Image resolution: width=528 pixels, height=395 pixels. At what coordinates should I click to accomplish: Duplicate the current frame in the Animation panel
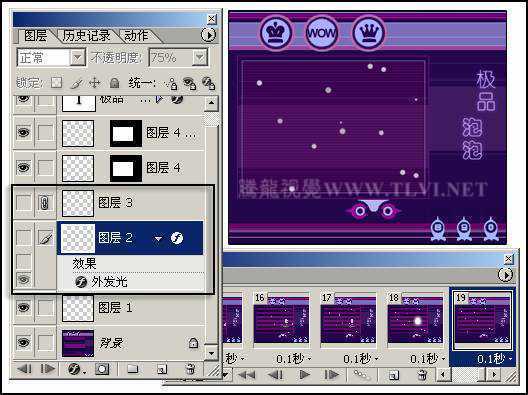pyautogui.click(x=394, y=375)
